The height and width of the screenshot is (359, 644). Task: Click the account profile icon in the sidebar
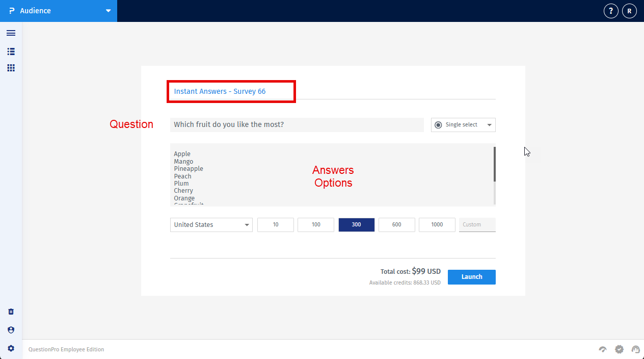coord(11,330)
